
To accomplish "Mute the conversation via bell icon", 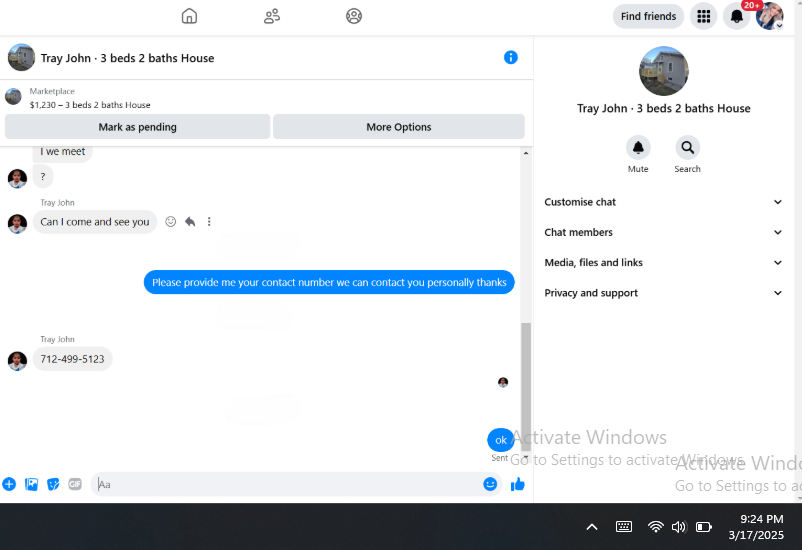I will tap(638, 148).
